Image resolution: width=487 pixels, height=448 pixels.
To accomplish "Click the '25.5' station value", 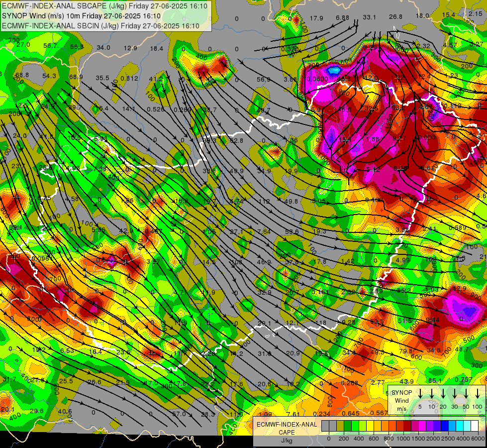I will click(x=66, y=381).
